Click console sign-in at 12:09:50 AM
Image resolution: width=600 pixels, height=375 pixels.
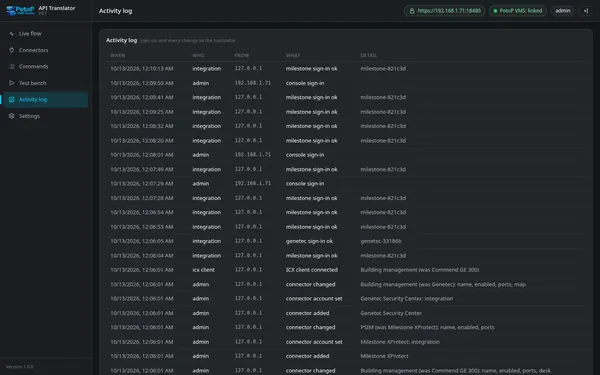click(305, 83)
